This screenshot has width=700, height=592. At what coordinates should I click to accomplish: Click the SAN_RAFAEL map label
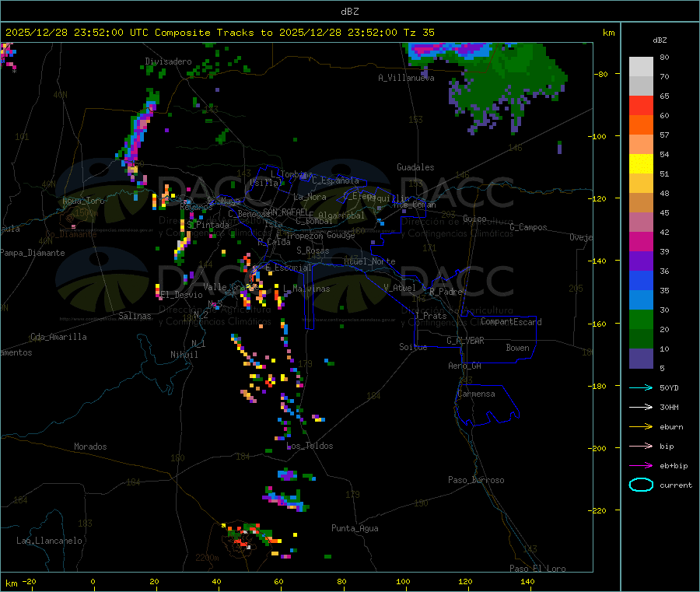[285, 212]
